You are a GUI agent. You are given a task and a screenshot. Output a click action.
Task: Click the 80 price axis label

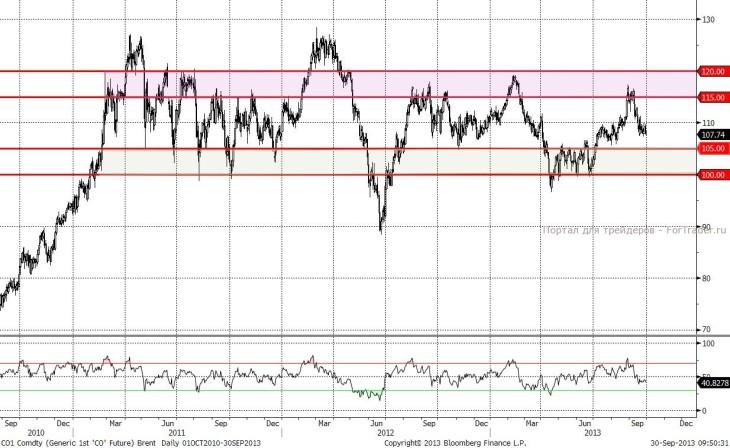point(706,278)
